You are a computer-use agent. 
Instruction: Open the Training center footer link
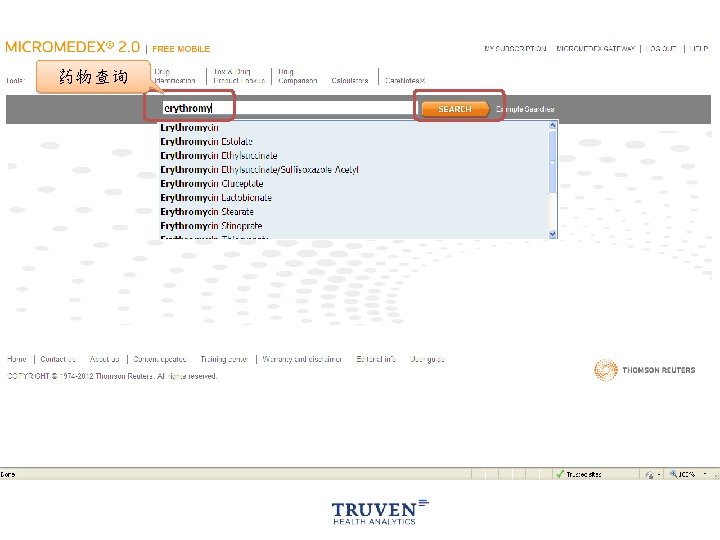pos(224,359)
